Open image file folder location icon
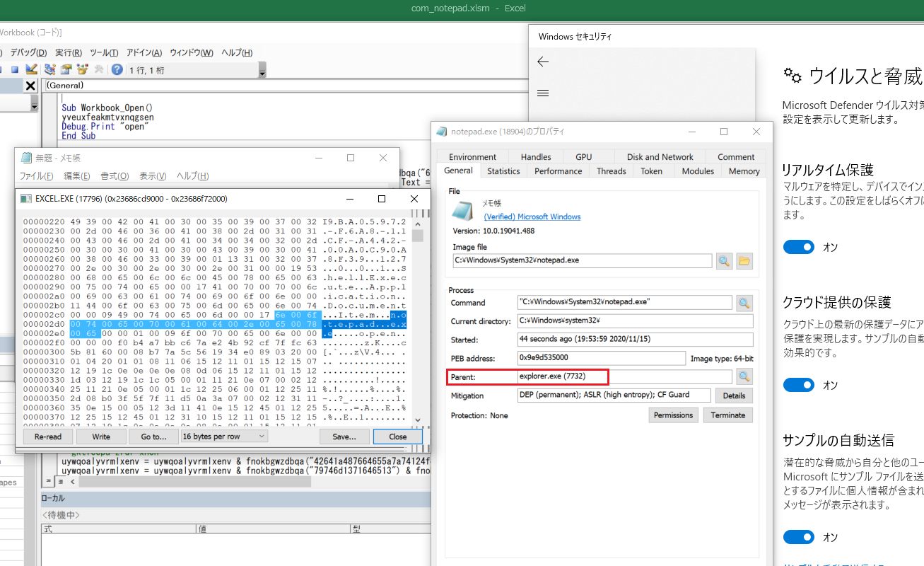Screen dimensions: 924x566 [x=744, y=261]
